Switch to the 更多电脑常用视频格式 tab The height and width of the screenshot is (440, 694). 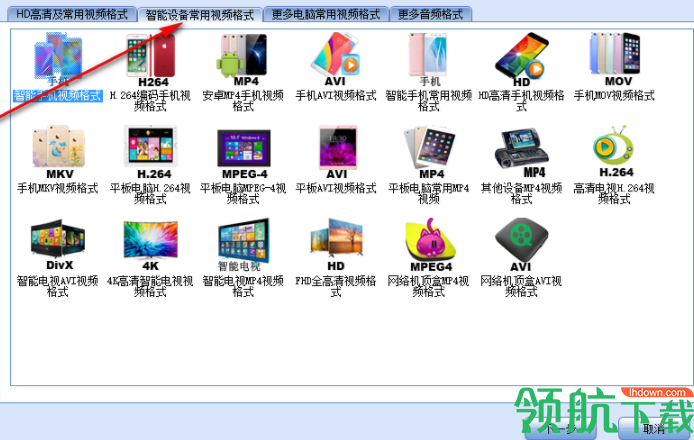(326, 14)
